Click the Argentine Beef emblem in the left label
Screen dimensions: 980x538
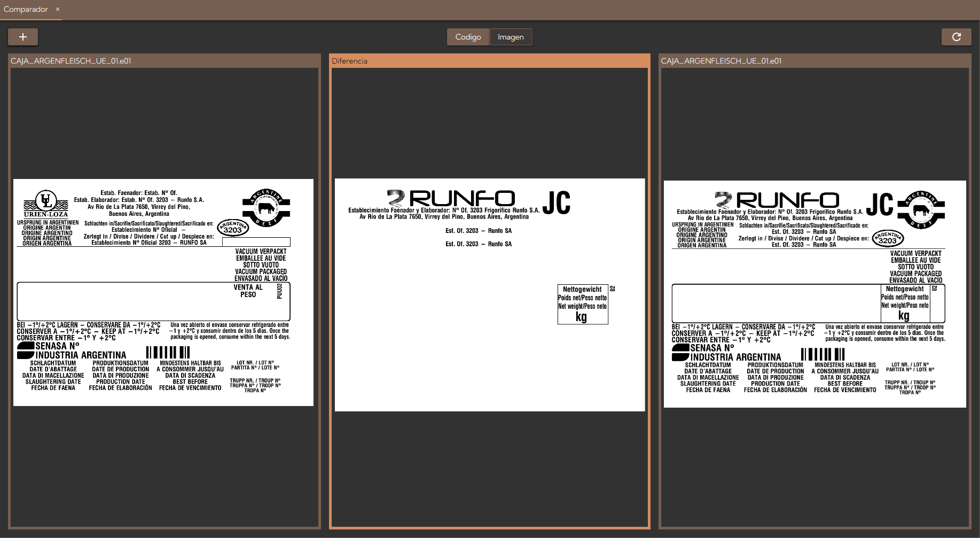pos(266,207)
